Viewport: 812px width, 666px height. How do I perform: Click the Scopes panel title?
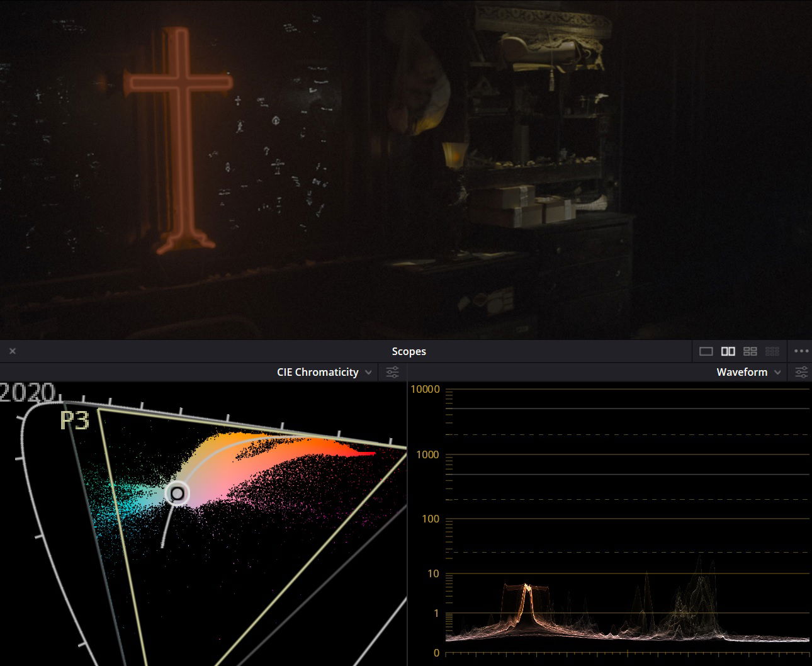coord(409,351)
